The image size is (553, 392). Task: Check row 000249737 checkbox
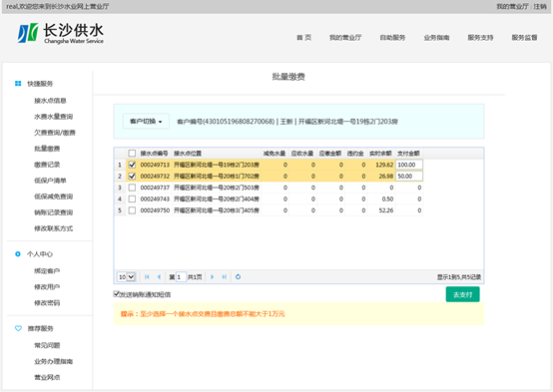(132, 188)
